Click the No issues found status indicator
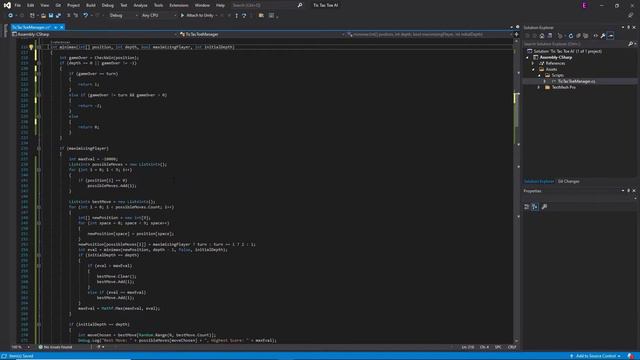The height and width of the screenshot is (360, 640). [x=56, y=347]
